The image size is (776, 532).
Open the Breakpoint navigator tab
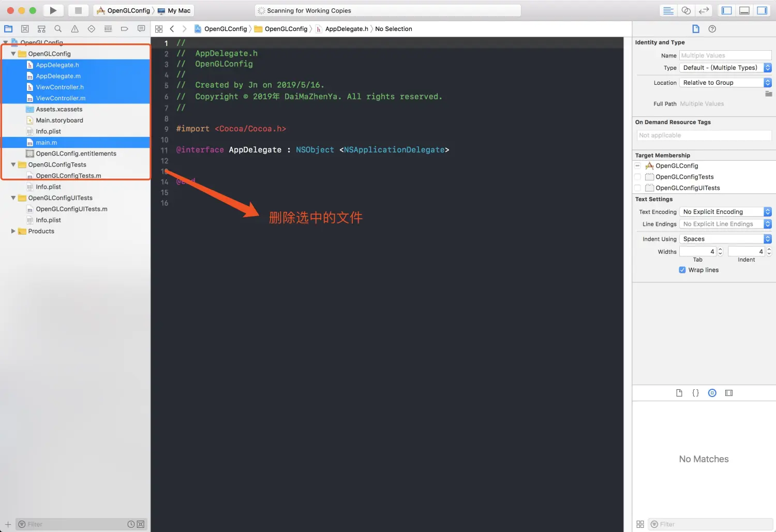(x=124, y=29)
